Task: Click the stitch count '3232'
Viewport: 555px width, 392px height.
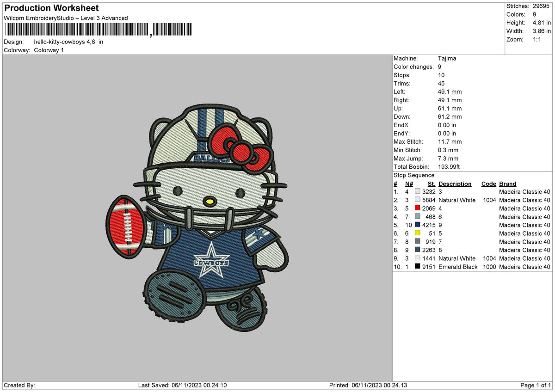Action: click(429, 192)
